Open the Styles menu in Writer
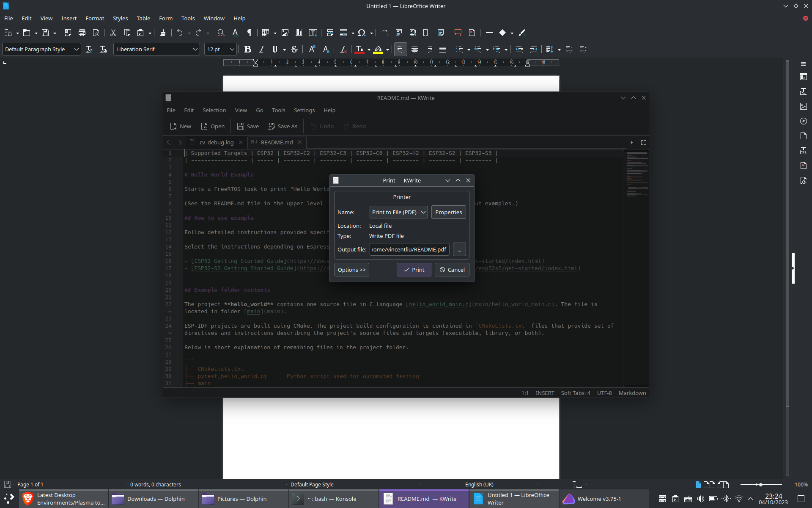Viewport: 812px width, 508px height. [120, 18]
